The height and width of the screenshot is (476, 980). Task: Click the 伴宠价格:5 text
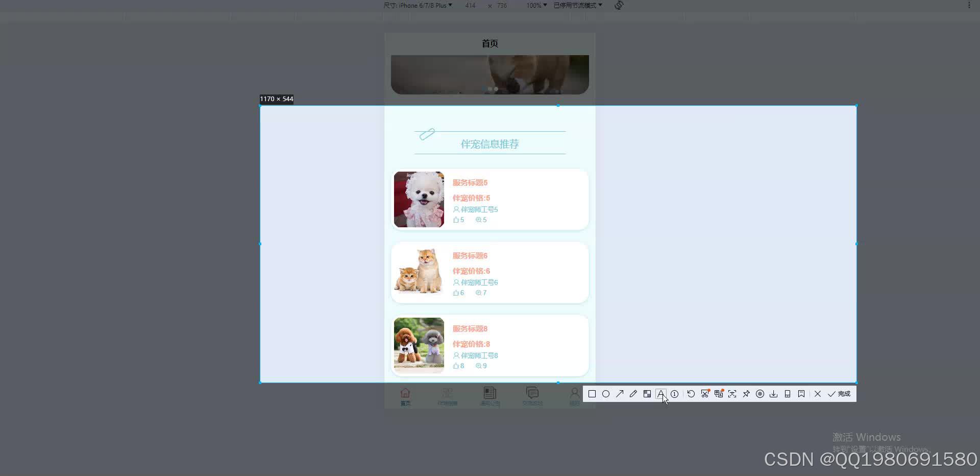coord(471,198)
